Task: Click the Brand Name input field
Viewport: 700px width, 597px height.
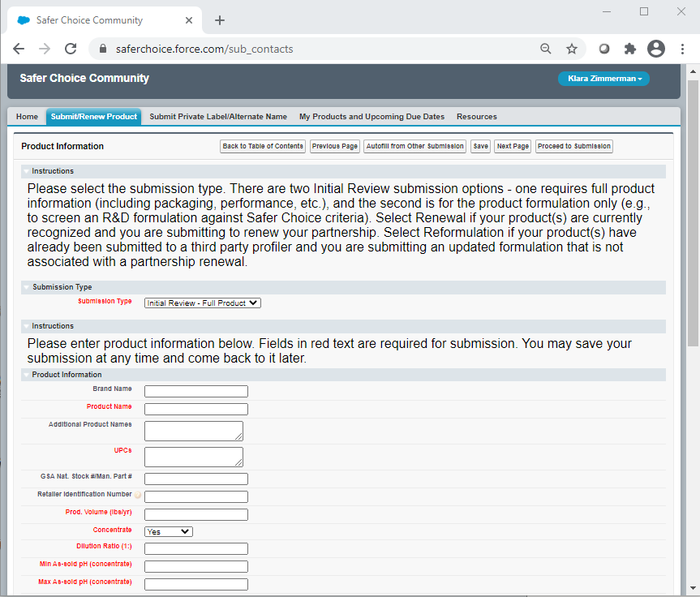Action: [196, 392]
